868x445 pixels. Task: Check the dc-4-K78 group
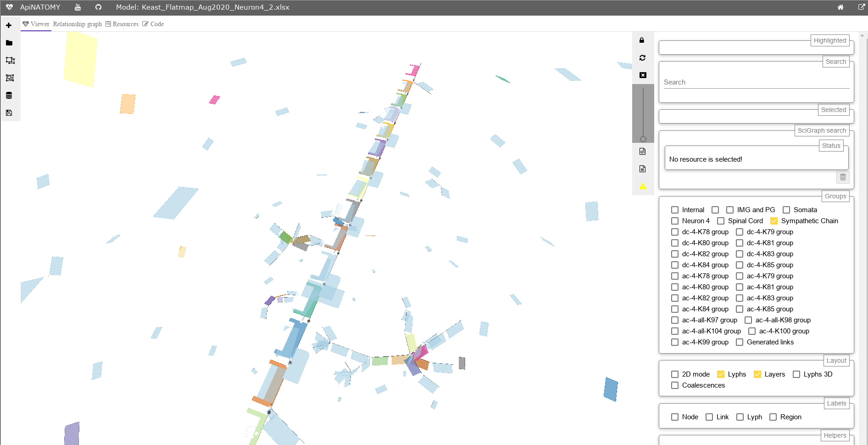[x=674, y=232]
